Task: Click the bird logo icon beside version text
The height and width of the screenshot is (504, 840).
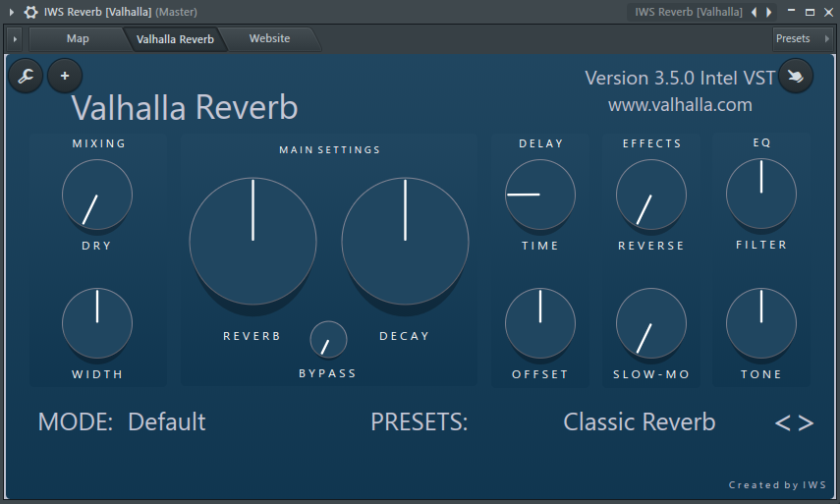Action: tap(796, 76)
